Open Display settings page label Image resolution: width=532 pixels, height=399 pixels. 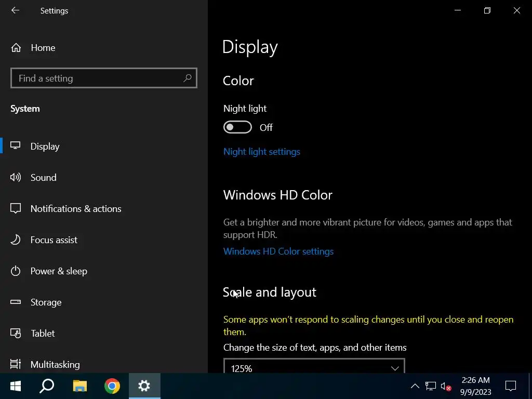(x=45, y=146)
